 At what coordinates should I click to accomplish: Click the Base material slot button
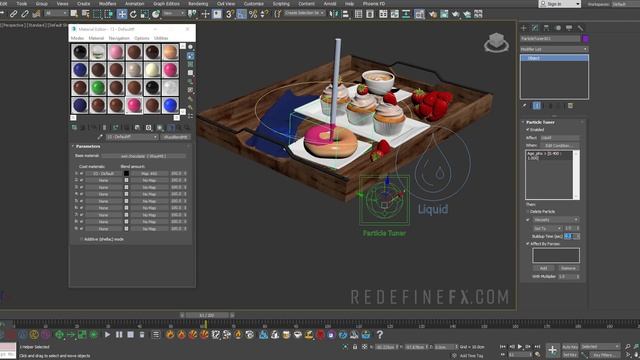(x=143, y=156)
